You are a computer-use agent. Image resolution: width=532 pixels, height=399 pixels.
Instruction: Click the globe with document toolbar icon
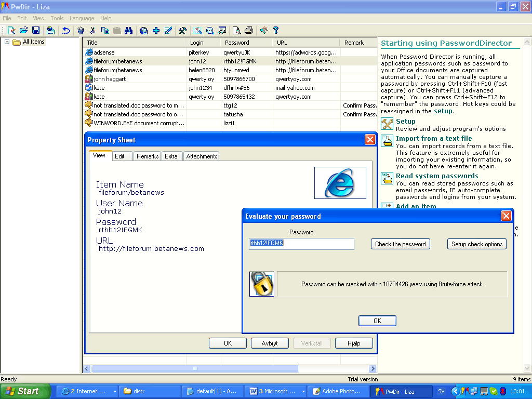[x=144, y=31]
